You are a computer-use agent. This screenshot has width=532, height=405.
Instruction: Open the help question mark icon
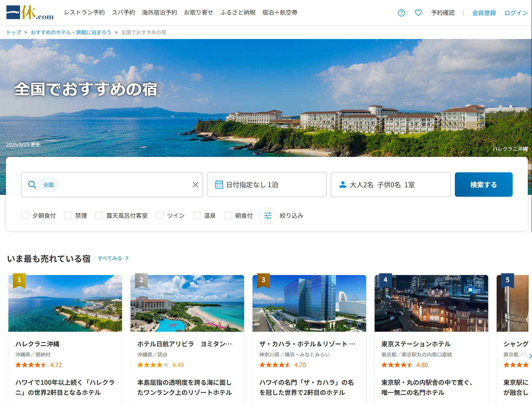coord(402,13)
